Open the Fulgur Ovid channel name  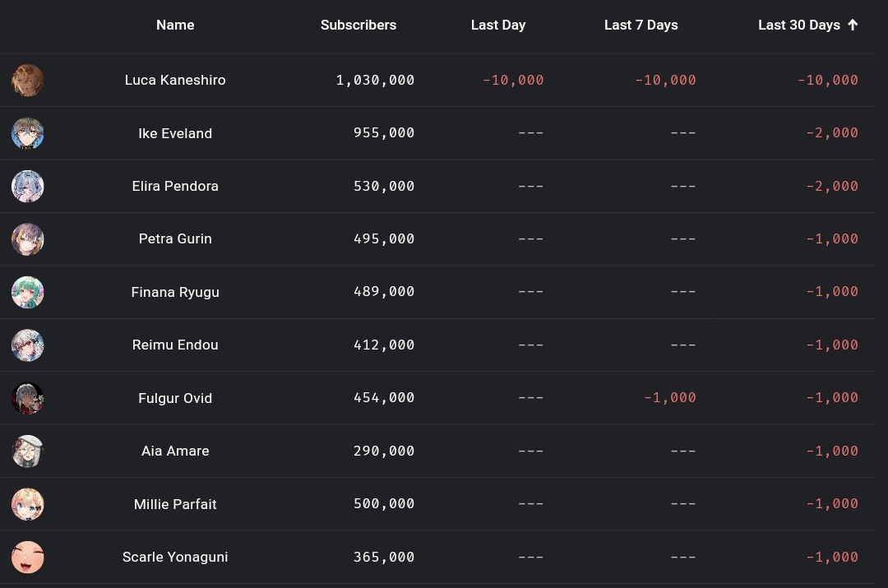pyautogui.click(x=175, y=398)
